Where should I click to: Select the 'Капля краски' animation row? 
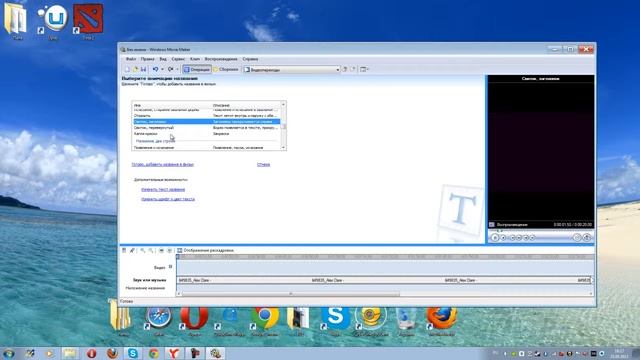pos(207,134)
